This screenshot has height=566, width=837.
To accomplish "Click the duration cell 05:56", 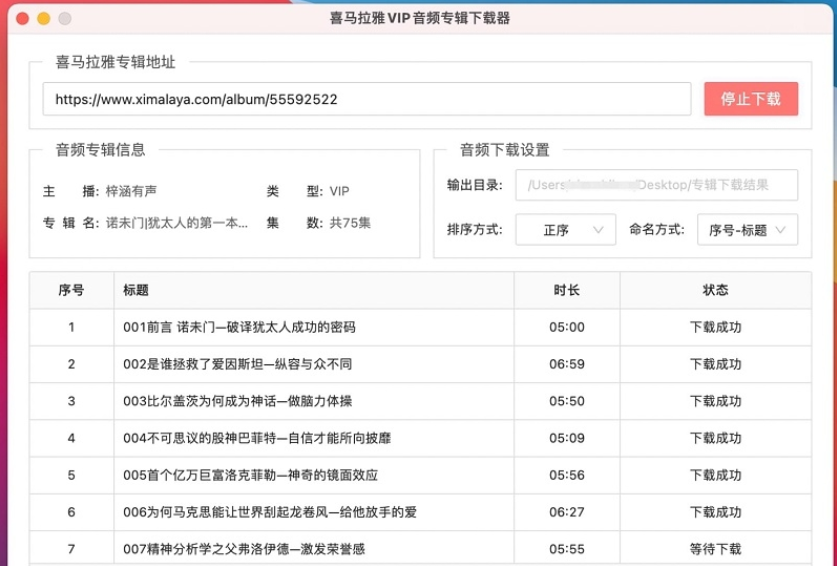I will tap(567, 475).
